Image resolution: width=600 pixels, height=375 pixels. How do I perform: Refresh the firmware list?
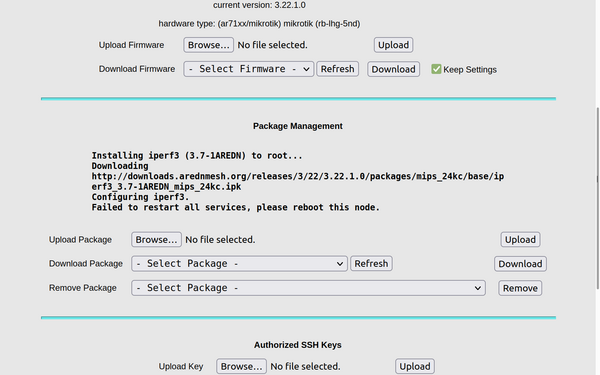[338, 69]
